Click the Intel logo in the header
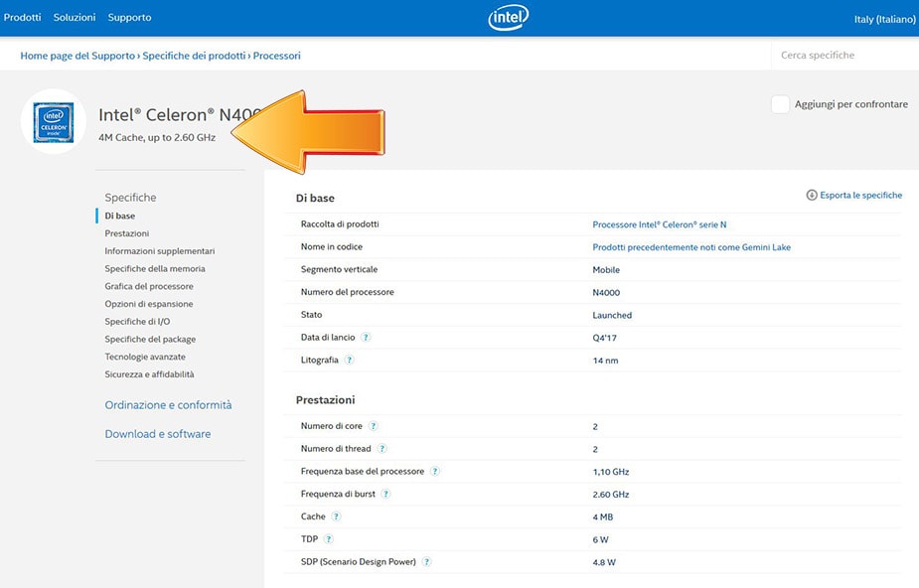This screenshot has height=588, width=919. click(x=508, y=18)
